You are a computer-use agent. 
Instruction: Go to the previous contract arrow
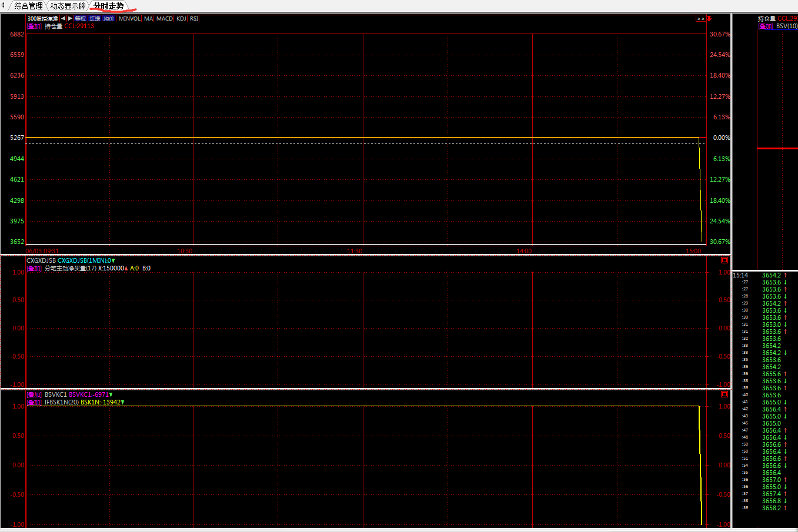click(x=63, y=19)
